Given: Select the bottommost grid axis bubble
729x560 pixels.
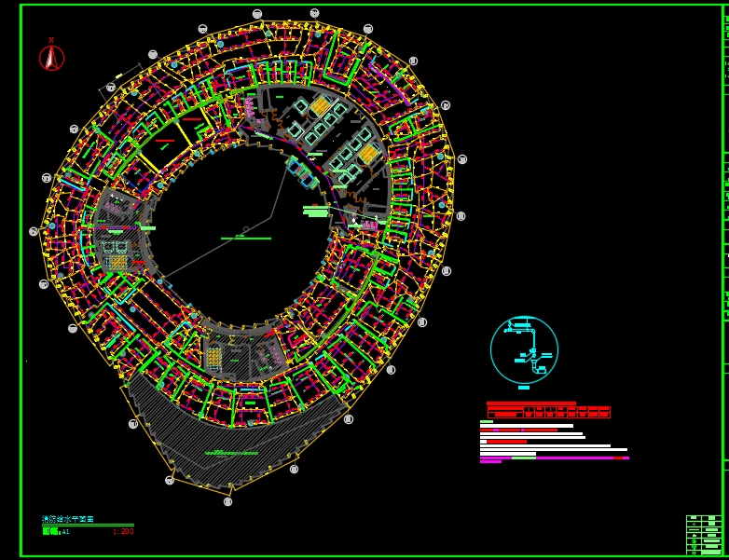Looking at the screenshot, I should [227, 501].
